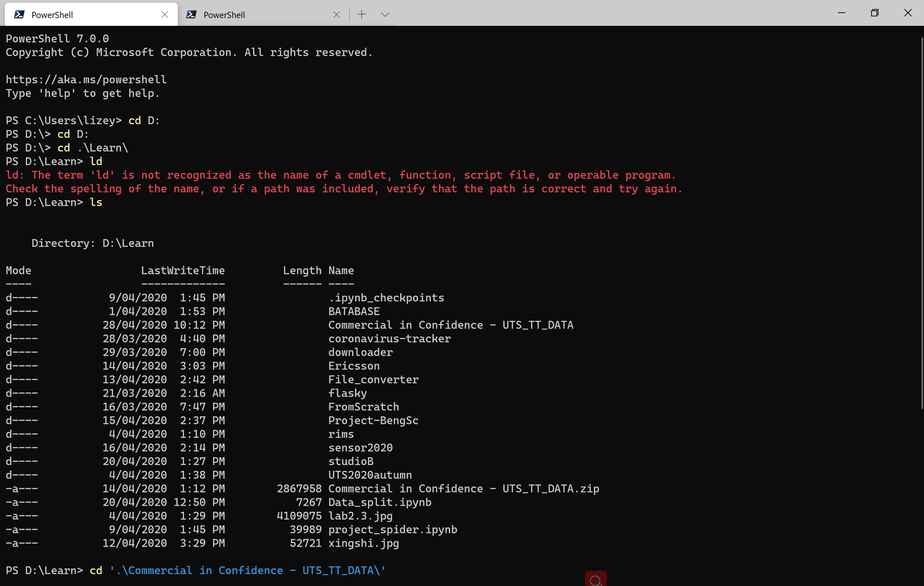The image size is (924, 586).
Task: Close the second PowerShell tab
Action: (337, 14)
